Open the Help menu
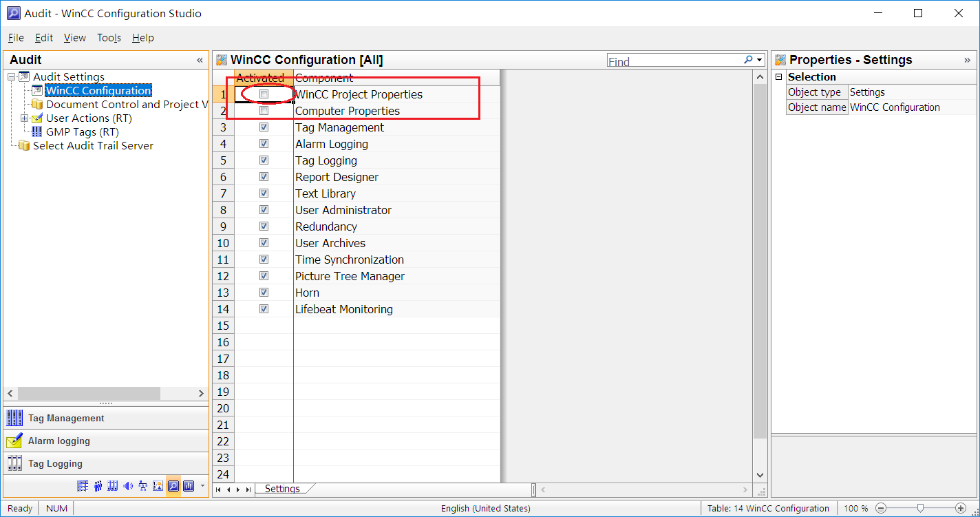Screen dimensions: 980x517 coord(143,38)
